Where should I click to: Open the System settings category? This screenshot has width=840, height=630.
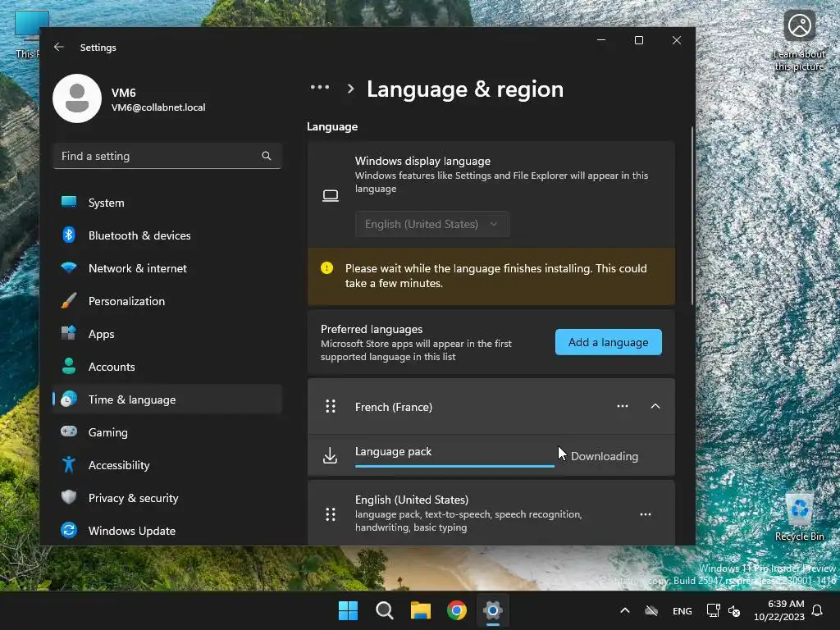click(167, 203)
